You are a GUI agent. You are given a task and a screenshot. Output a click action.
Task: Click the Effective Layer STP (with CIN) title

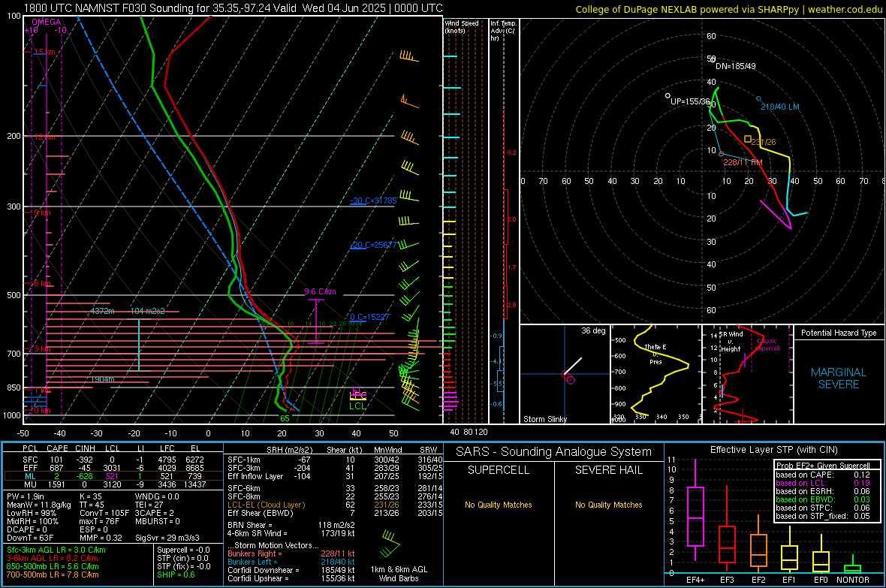[773, 450]
